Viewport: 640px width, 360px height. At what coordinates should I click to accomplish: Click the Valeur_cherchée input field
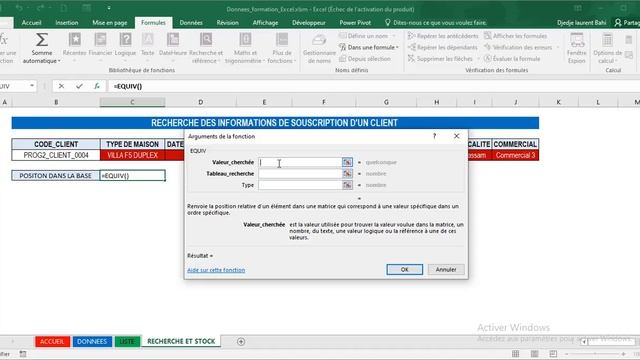pyautogui.click(x=300, y=162)
